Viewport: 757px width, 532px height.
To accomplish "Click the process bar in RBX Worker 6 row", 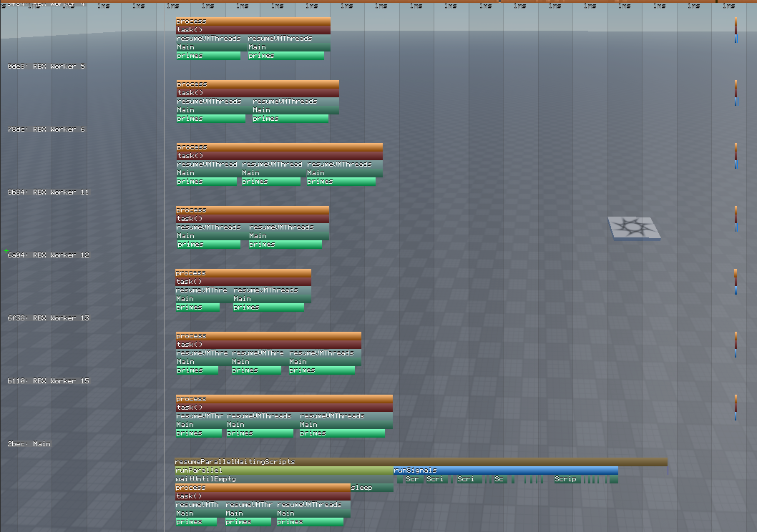I will (x=280, y=147).
